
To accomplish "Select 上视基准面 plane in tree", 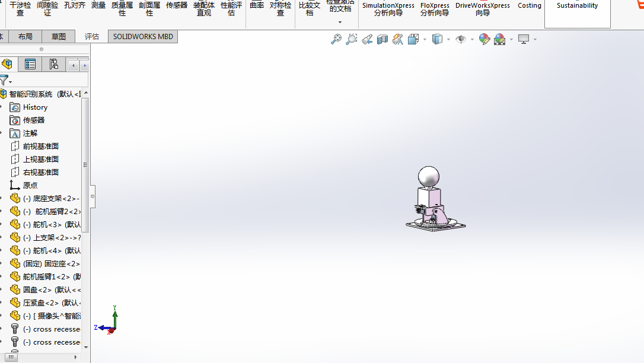I will click(x=34, y=160).
